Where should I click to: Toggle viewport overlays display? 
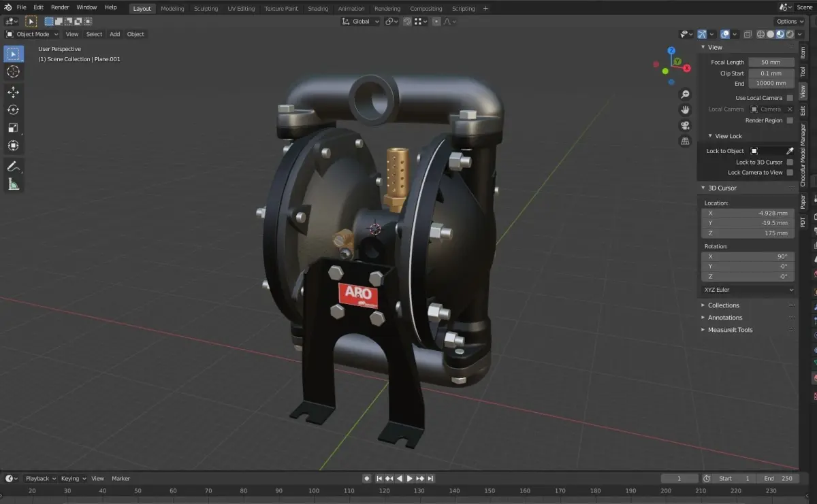click(725, 34)
